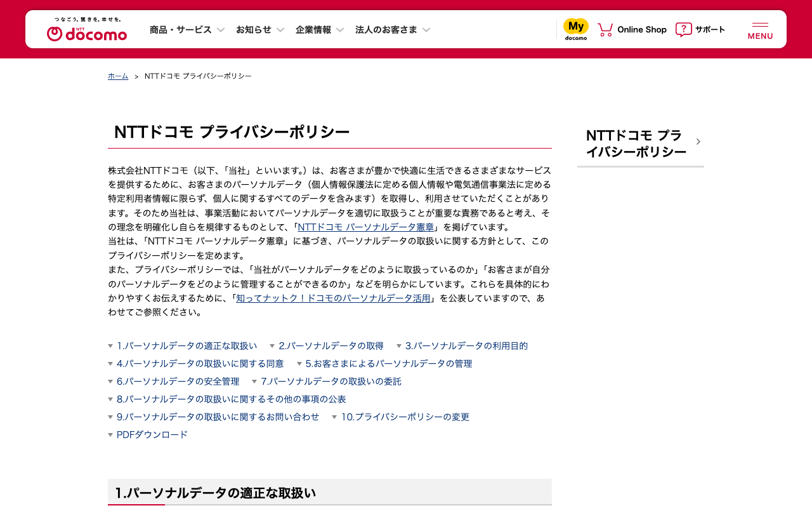Viewport: 812px width, 508px height.
Task: Expand the 商品・サービス menu
Action: (x=187, y=29)
